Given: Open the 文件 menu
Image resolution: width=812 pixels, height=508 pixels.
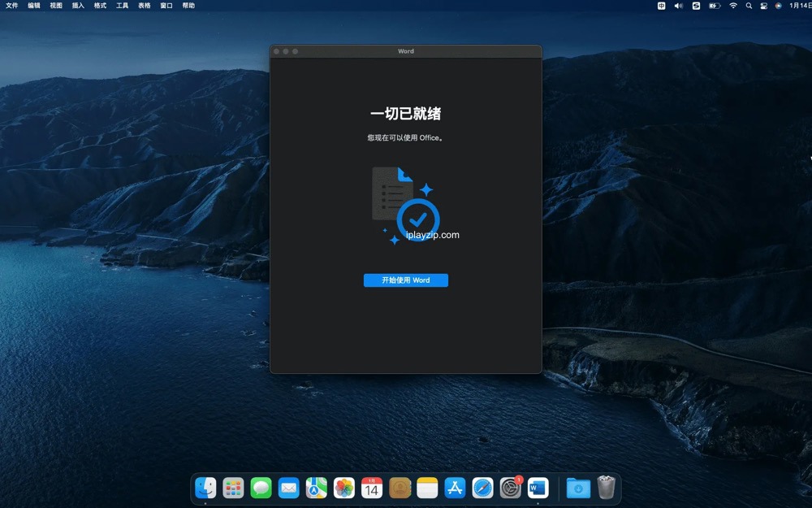Looking at the screenshot, I should click(x=12, y=6).
